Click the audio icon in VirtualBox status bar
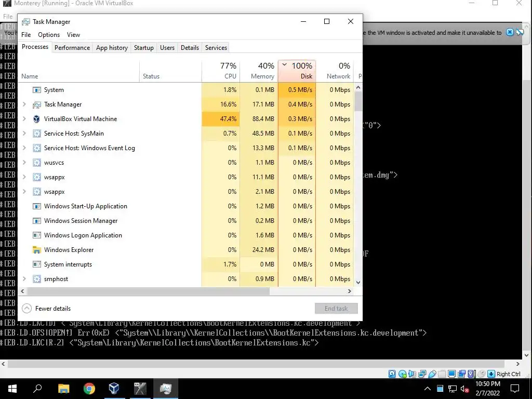Viewport: 532px width, 399px height. click(x=412, y=374)
